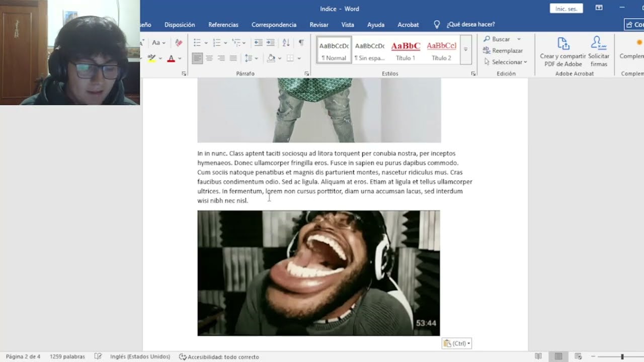Align text to the right
The height and width of the screenshot is (362, 644).
pyautogui.click(x=221, y=58)
